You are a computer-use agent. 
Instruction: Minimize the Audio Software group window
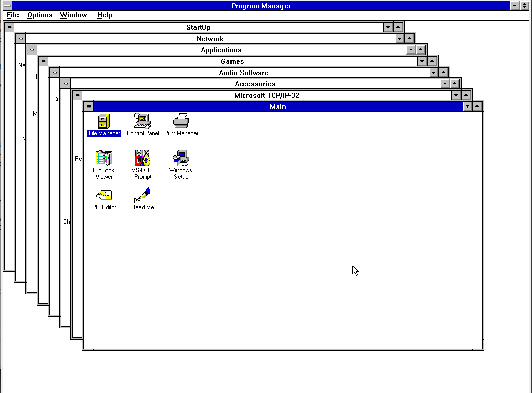point(434,72)
